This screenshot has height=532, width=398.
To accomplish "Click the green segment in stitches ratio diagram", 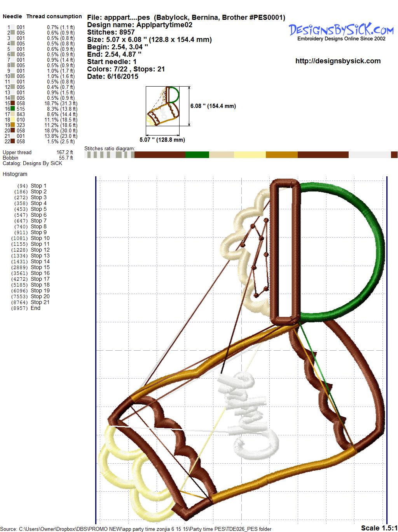I will click(197, 155).
